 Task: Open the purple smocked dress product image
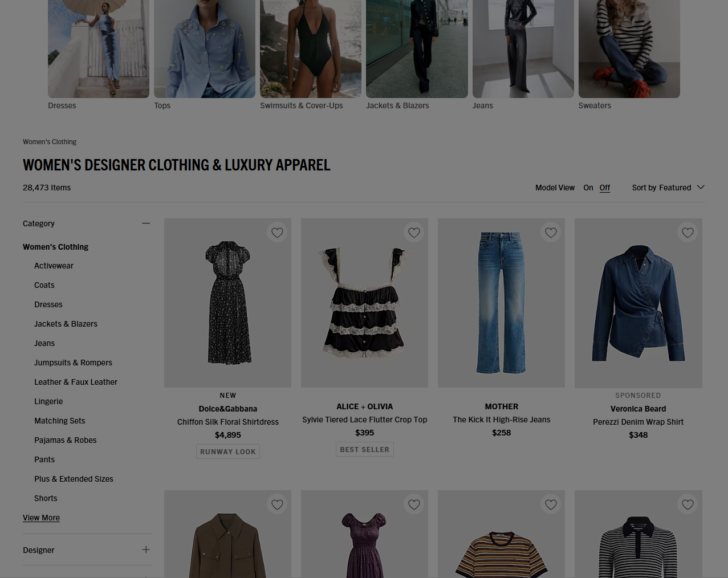coord(365,534)
